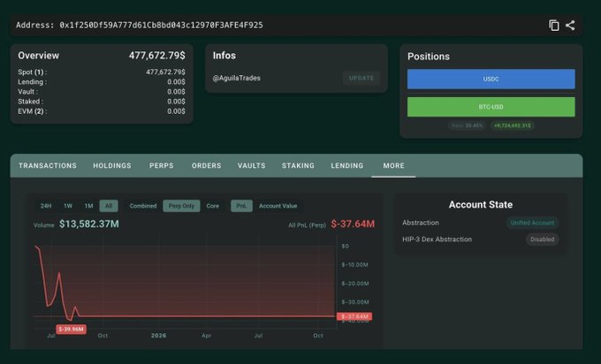Click the $0 axis label
The image size is (601, 364).
pos(345,246)
